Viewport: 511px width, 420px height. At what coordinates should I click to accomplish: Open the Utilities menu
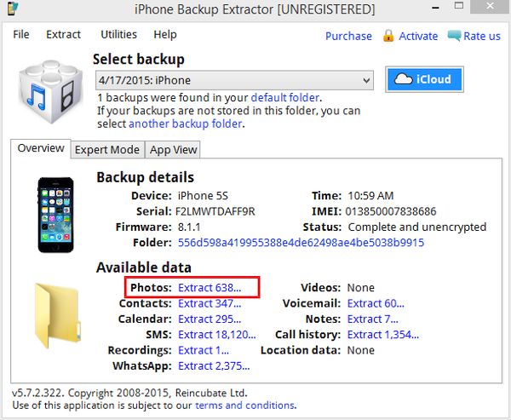118,34
